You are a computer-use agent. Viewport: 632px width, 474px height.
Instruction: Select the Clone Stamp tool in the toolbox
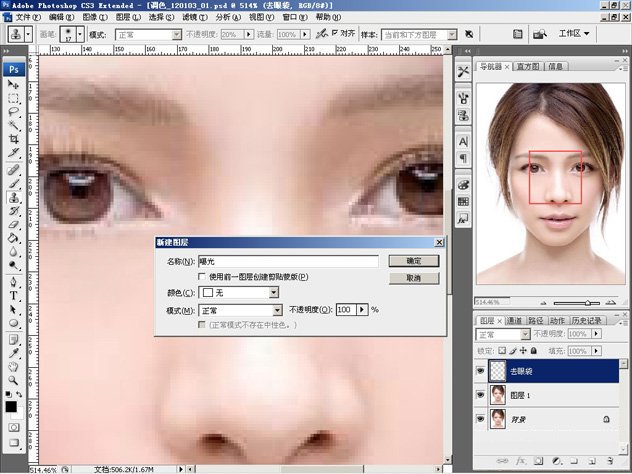tap(14, 198)
